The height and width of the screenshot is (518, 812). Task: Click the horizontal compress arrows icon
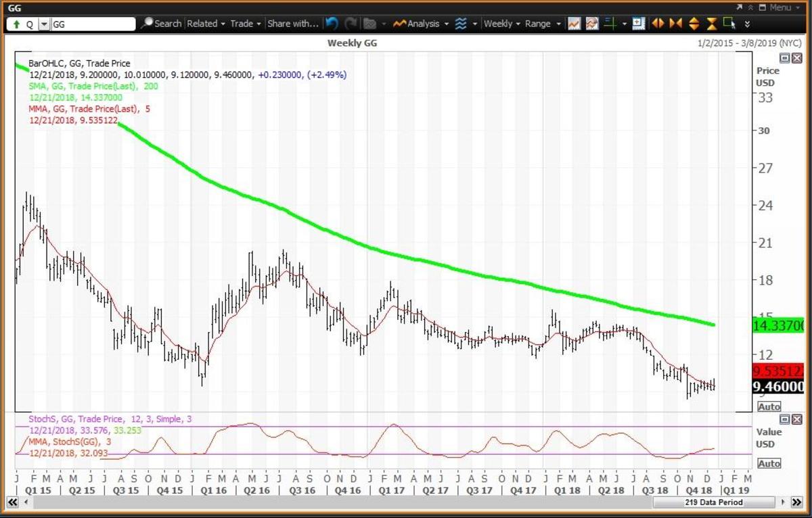click(x=675, y=24)
